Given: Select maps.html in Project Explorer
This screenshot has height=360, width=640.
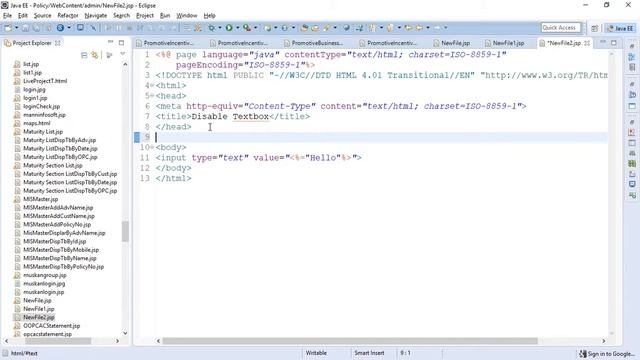Looking at the screenshot, I should (36, 123).
